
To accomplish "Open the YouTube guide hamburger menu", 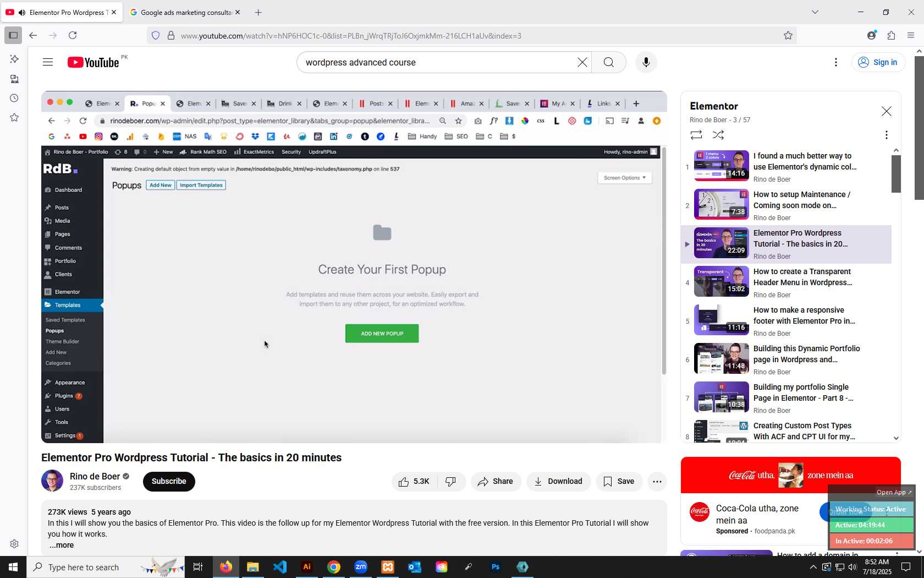I will tap(48, 62).
